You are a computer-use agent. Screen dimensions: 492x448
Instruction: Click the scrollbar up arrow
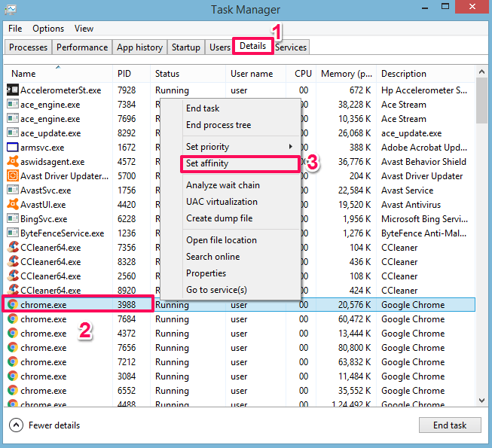pos(481,72)
